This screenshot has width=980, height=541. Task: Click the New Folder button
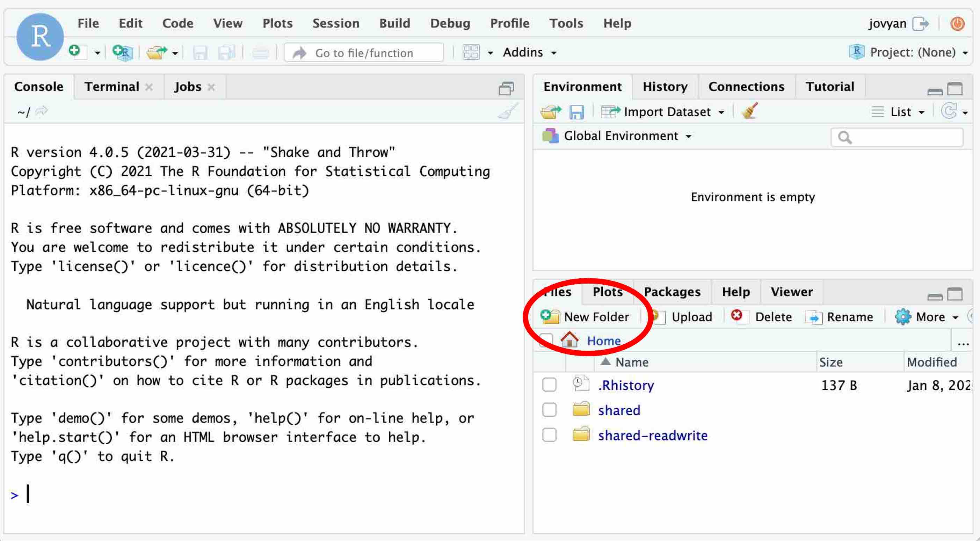pos(585,316)
